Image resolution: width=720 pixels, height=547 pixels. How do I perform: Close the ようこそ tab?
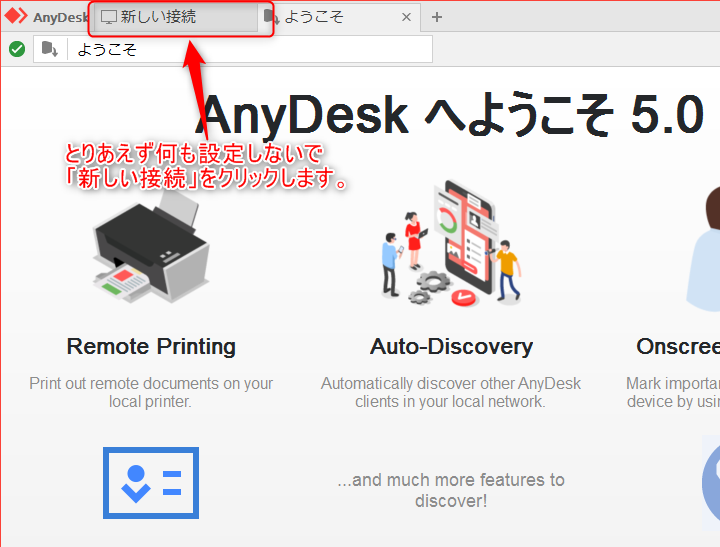pos(406,17)
